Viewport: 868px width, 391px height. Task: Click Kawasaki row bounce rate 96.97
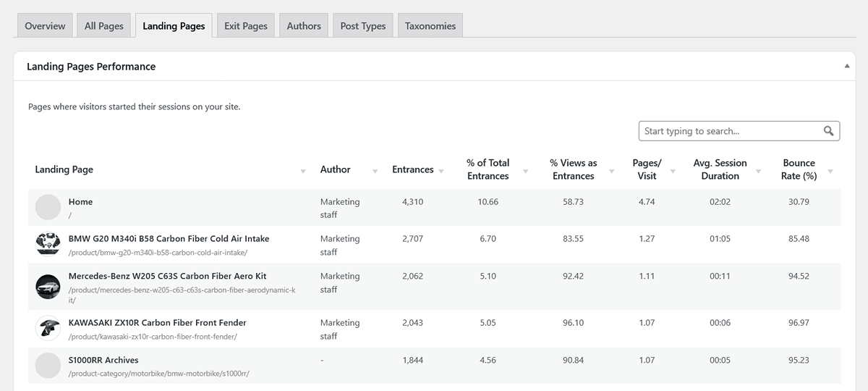(799, 323)
